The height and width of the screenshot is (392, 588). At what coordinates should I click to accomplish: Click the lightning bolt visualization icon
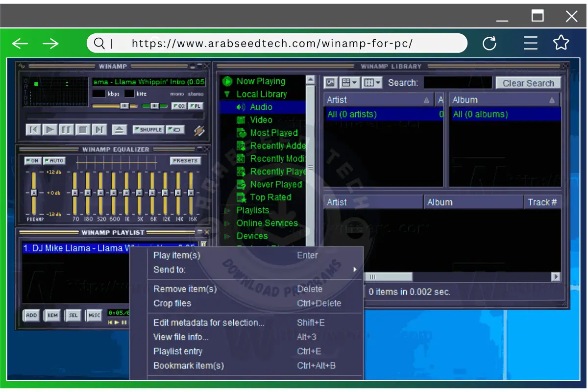(x=199, y=130)
